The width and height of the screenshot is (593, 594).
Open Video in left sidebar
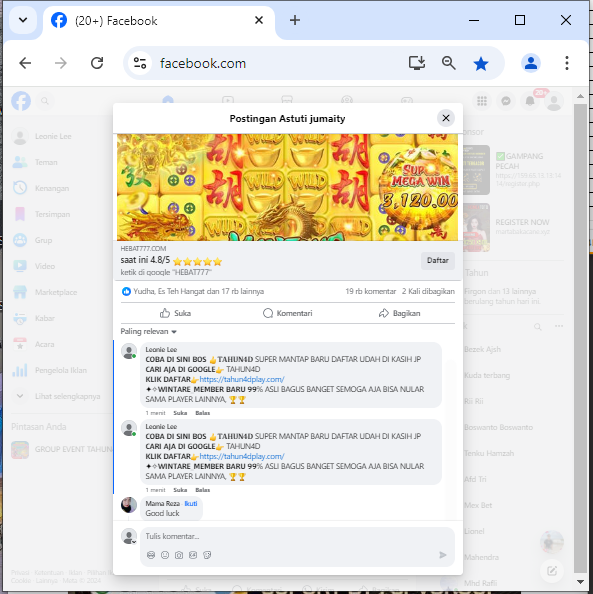[x=45, y=266]
